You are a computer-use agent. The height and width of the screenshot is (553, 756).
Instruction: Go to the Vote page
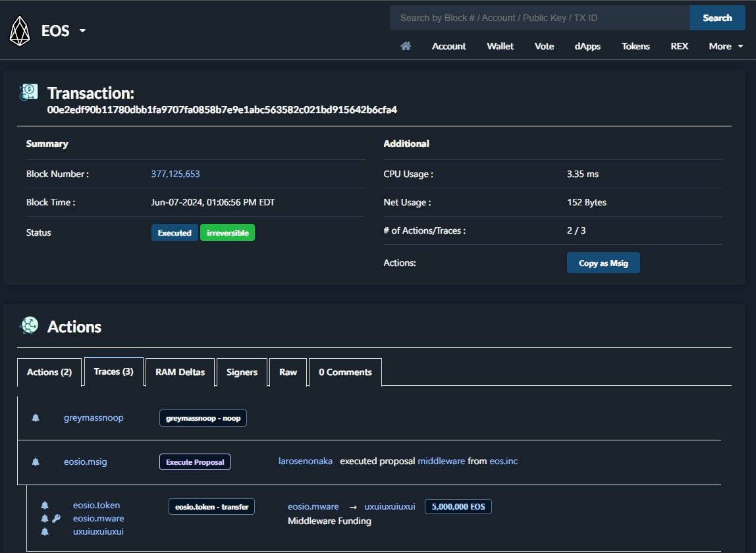coord(544,46)
